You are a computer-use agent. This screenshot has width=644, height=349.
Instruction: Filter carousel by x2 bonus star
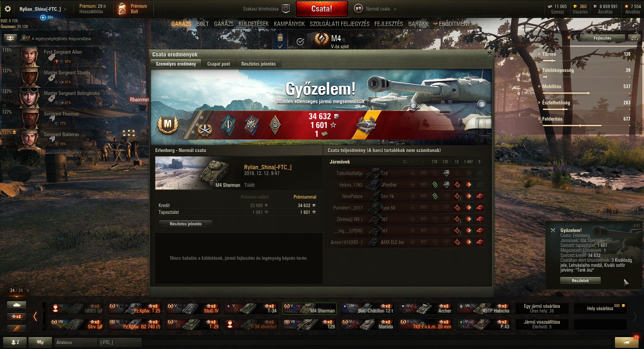[x=16, y=317]
